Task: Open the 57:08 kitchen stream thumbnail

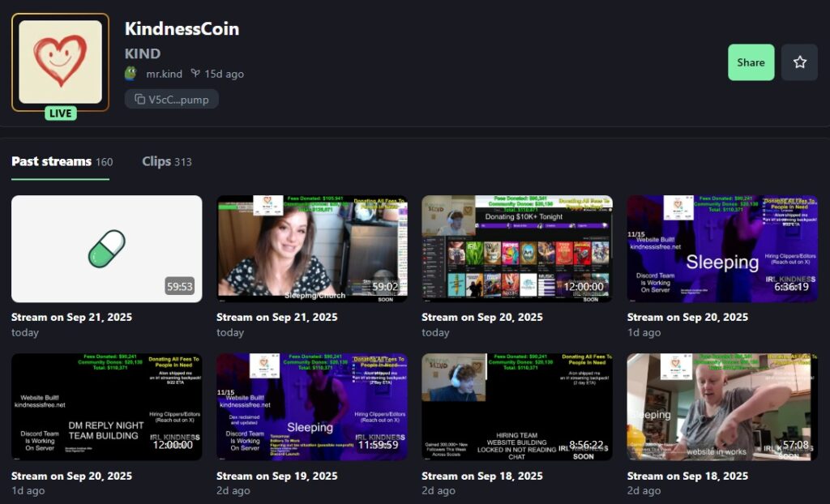Action: (721, 407)
